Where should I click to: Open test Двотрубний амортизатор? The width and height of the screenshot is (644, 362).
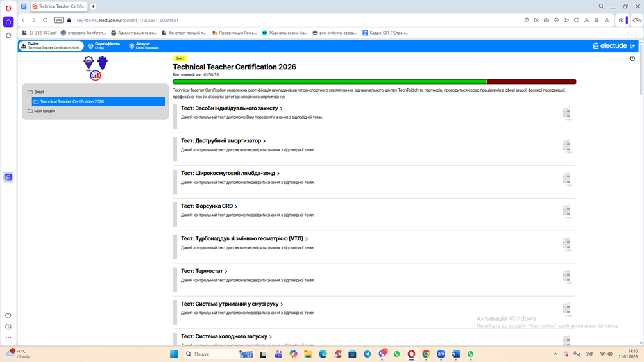point(221,141)
